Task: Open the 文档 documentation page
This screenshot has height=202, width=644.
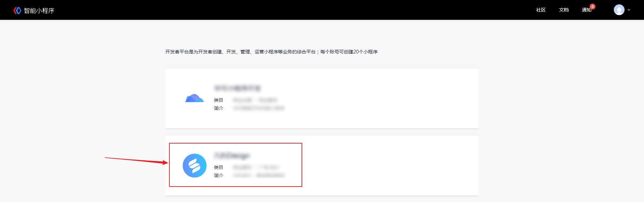Action: coord(564,10)
